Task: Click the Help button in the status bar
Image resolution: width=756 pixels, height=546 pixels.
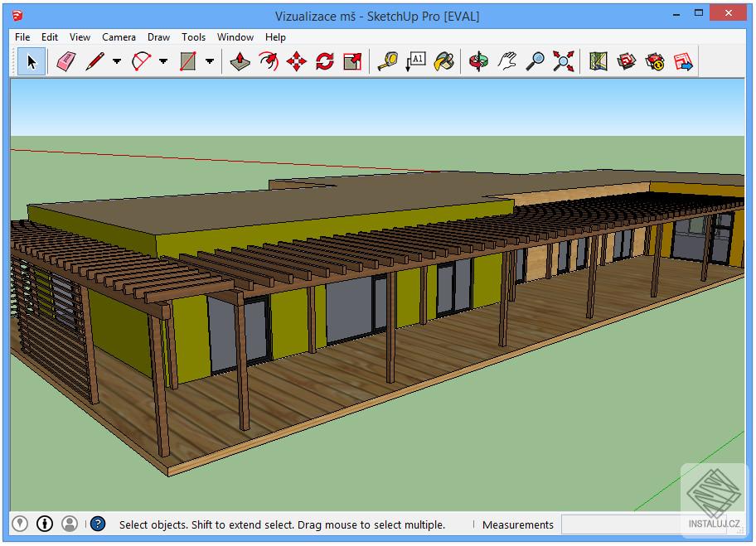Action: coord(98,524)
